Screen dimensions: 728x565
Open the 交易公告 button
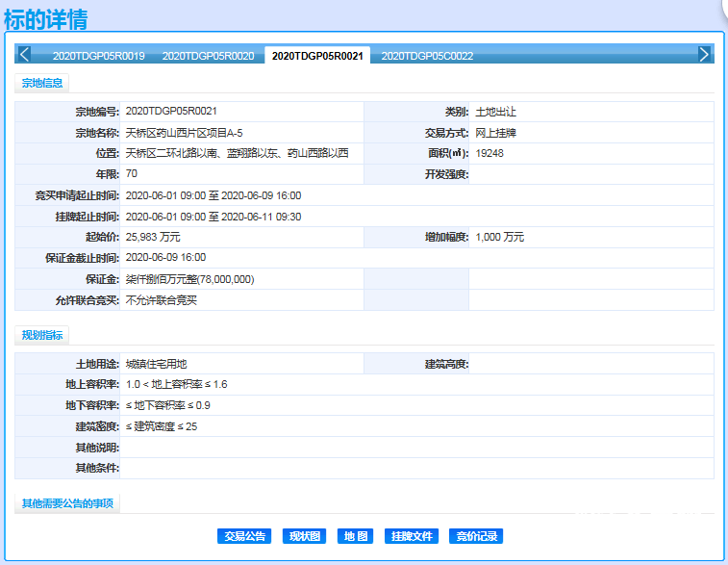pyautogui.click(x=244, y=536)
